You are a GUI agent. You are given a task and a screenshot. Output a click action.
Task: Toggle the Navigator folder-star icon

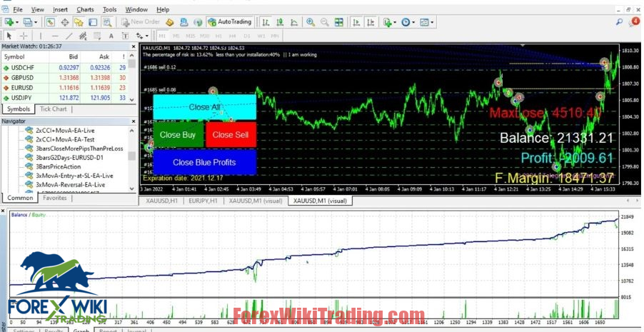[79, 22]
